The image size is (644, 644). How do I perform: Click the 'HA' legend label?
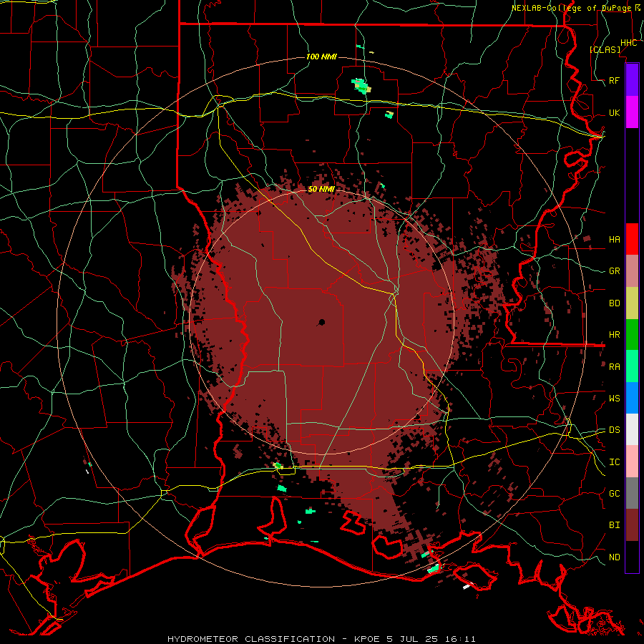click(x=614, y=239)
